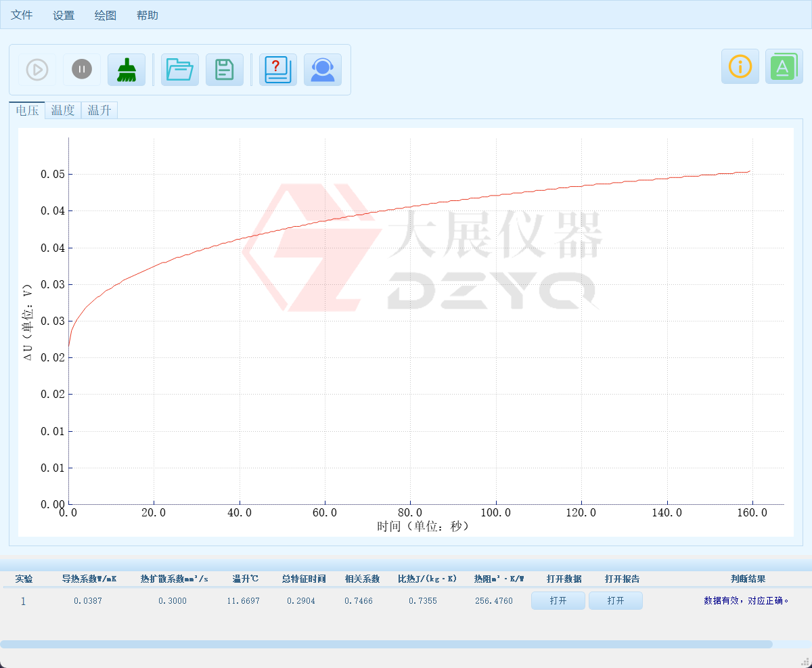
Task: Open the help manual icon with red question mark
Action: pyautogui.click(x=277, y=69)
